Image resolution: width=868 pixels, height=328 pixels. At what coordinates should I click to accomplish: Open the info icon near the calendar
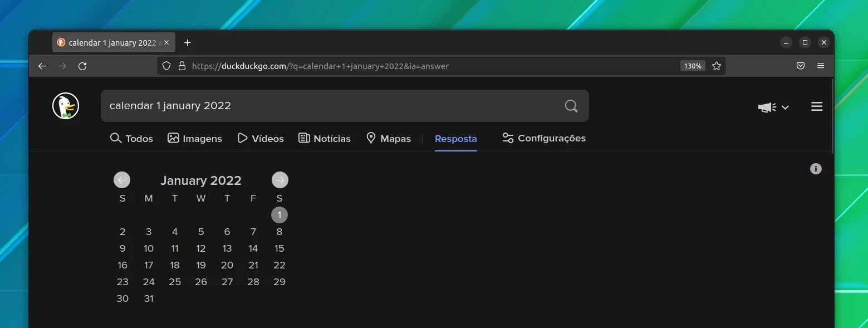[x=816, y=169]
